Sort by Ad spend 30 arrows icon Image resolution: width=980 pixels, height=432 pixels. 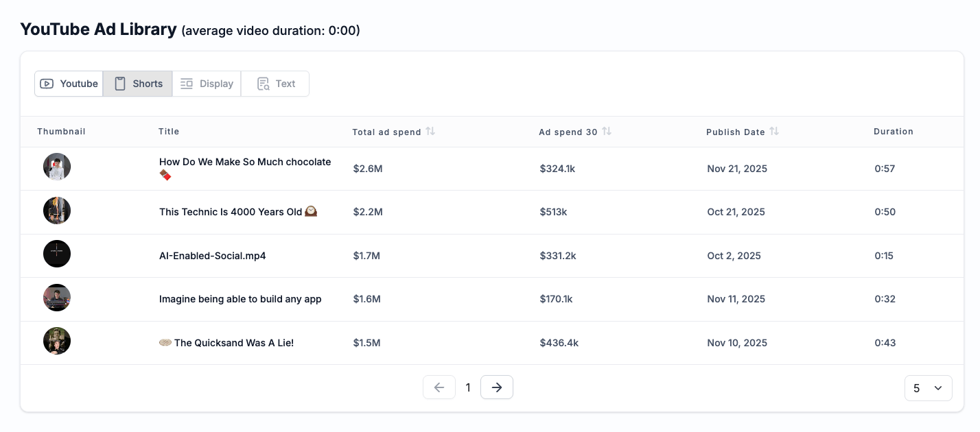(607, 131)
